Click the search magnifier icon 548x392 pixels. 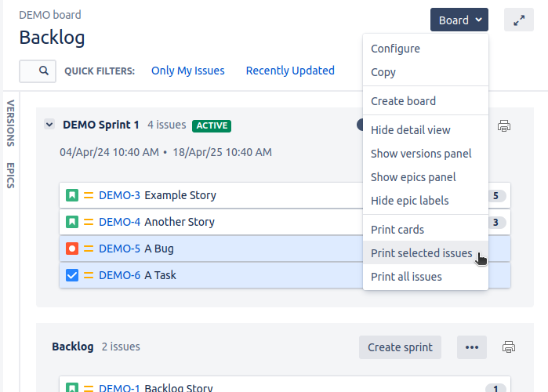[x=44, y=71]
